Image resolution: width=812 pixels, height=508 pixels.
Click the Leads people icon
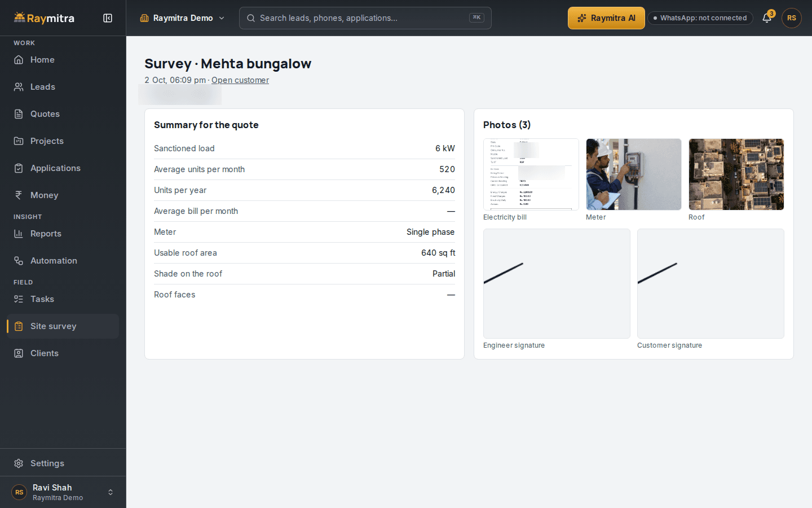click(19, 87)
